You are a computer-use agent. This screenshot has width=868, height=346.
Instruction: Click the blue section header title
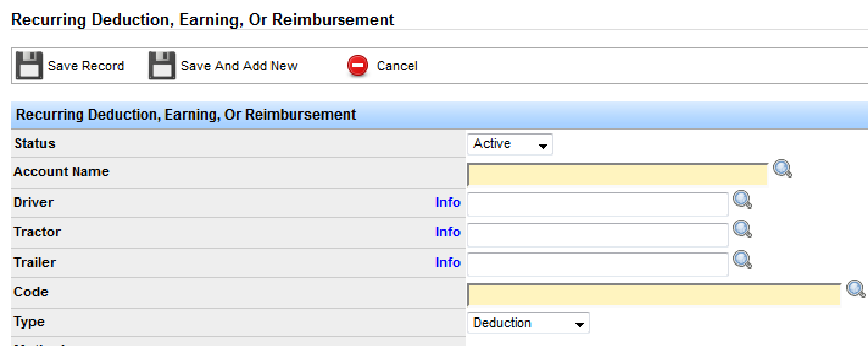coord(186,115)
